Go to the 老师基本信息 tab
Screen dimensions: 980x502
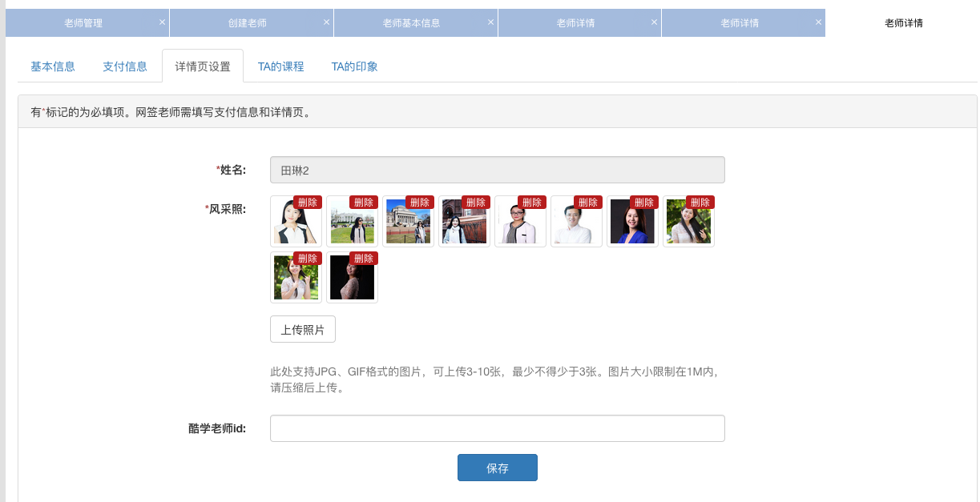(412, 23)
